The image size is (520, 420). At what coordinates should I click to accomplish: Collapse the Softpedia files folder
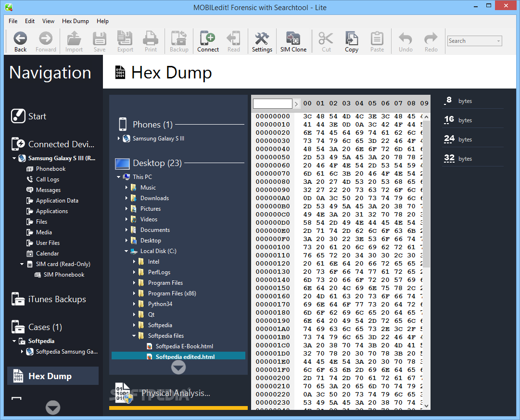tap(134, 336)
